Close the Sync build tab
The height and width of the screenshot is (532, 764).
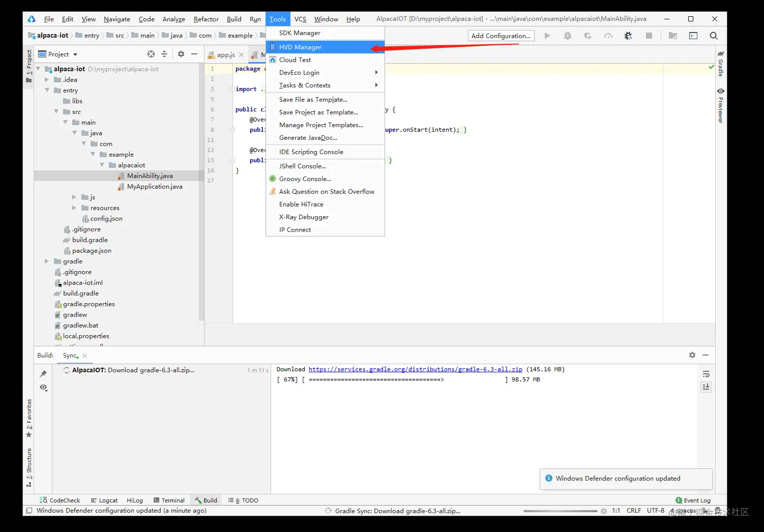pyautogui.click(x=85, y=356)
